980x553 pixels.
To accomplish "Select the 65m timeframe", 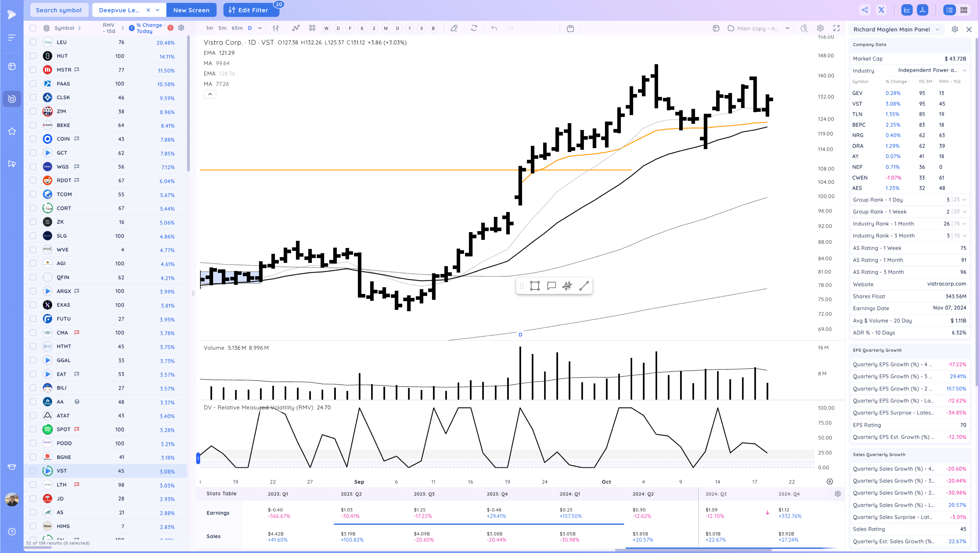I will 237,28.
